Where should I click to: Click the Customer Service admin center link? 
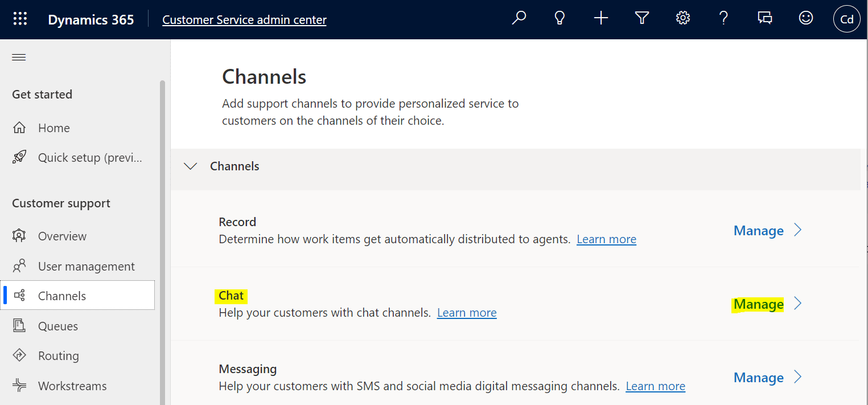[244, 20]
